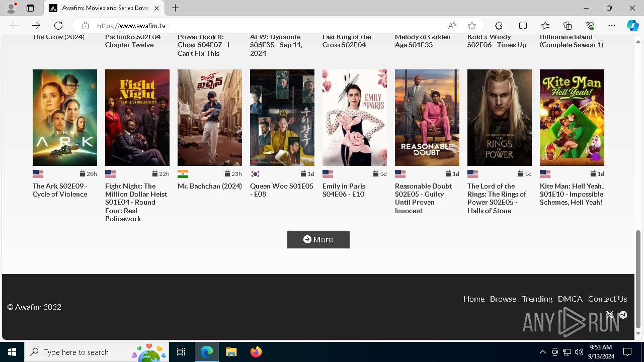The height and width of the screenshot is (362, 644).
Task: Add page to favorites star icon
Action: click(x=472, y=26)
